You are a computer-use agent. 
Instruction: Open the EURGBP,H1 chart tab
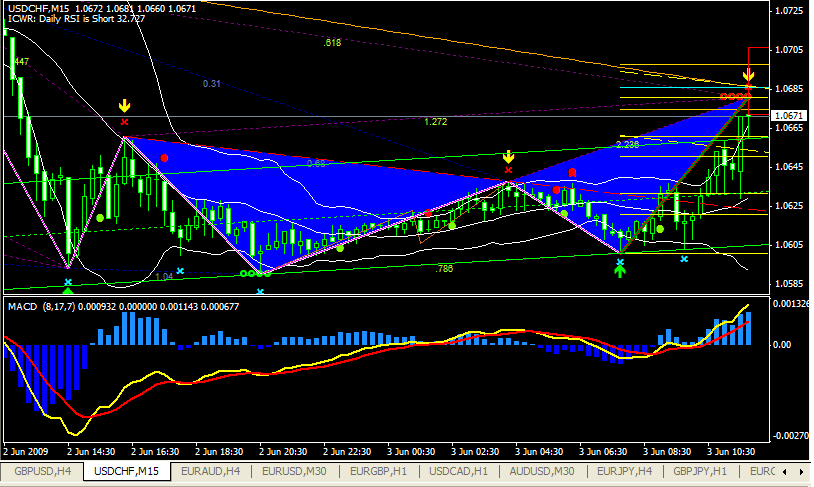(x=378, y=471)
